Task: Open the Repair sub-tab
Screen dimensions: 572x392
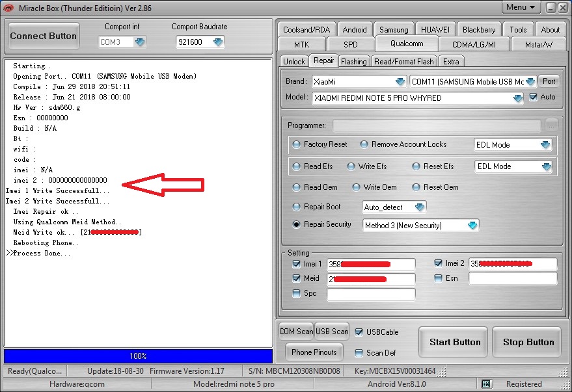Action: 323,60
